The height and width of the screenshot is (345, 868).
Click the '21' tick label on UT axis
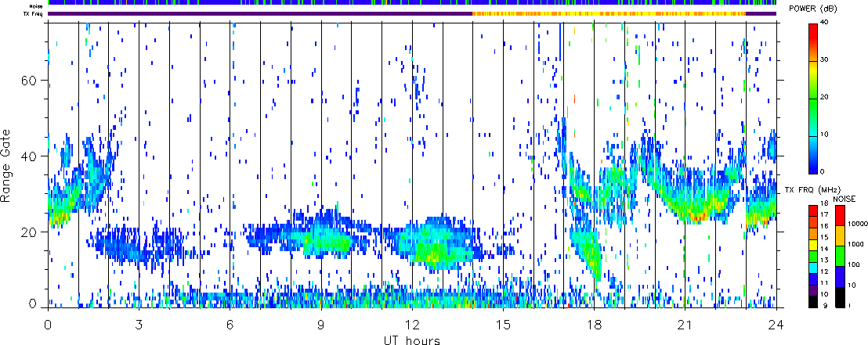pos(685,325)
